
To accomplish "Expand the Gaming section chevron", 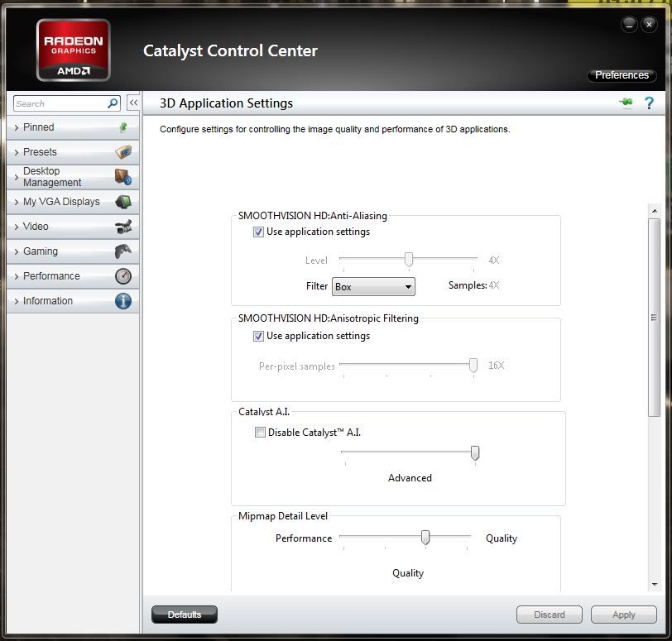I will 17,251.
